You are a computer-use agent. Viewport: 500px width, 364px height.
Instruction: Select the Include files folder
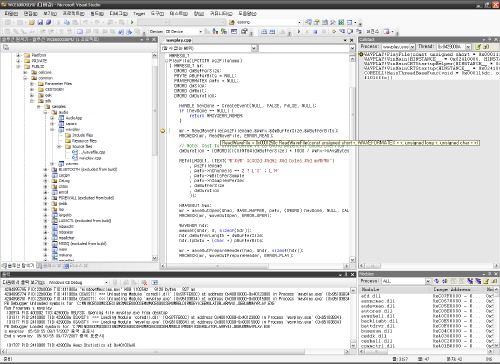click(82, 135)
